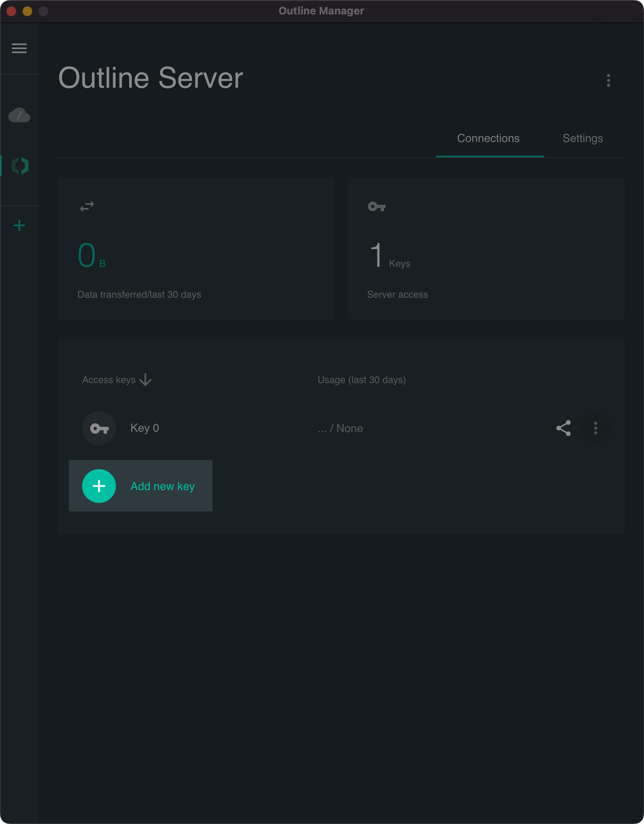Switch to the Connections tab
The image size is (644, 824).
point(488,138)
